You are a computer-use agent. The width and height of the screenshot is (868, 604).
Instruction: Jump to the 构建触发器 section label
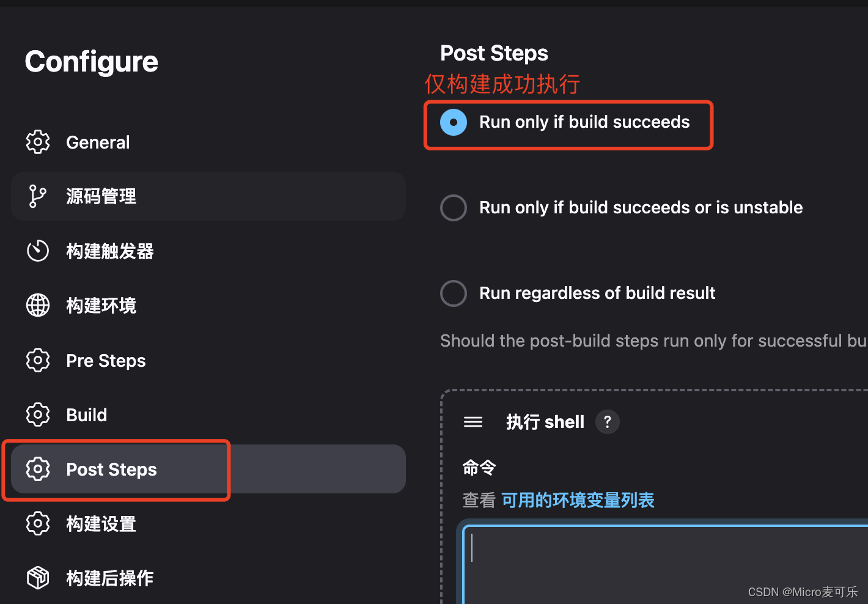pos(110,251)
